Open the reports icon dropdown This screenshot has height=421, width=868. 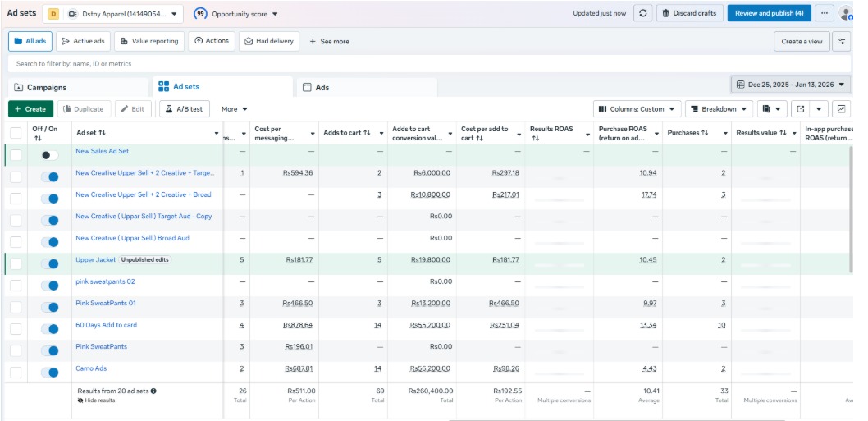click(x=771, y=109)
